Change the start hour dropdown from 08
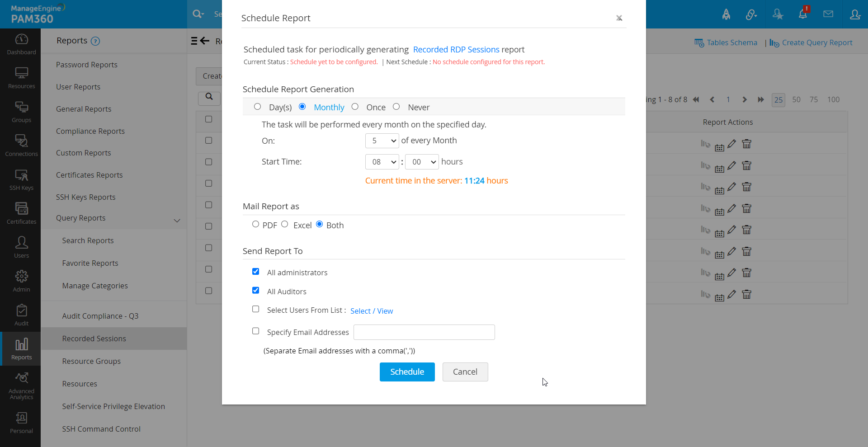The image size is (868, 447). (382, 161)
